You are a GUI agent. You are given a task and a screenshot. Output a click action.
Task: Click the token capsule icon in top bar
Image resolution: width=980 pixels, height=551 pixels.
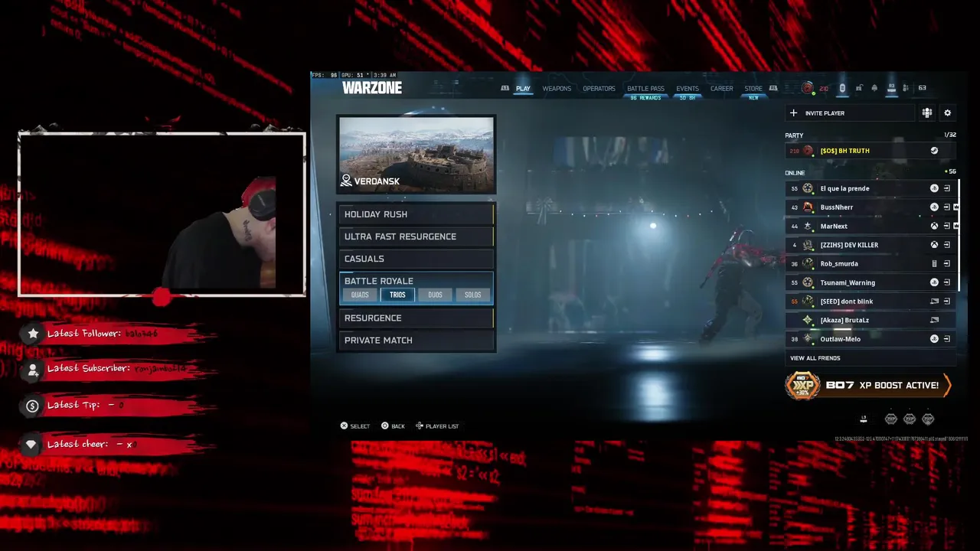click(842, 88)
